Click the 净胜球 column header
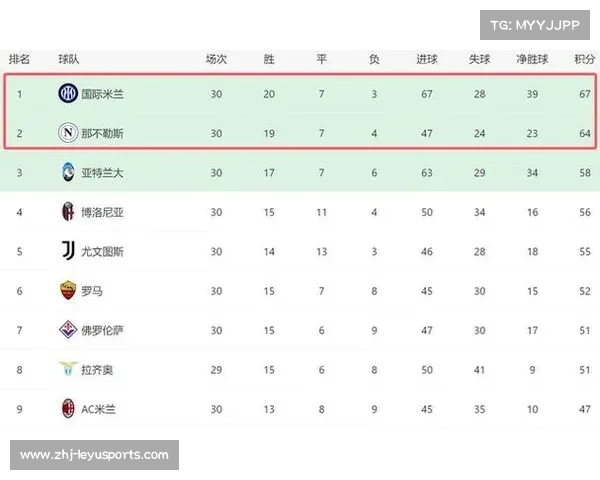The height and width of the screenshot is (480, 600). (532, 59)
